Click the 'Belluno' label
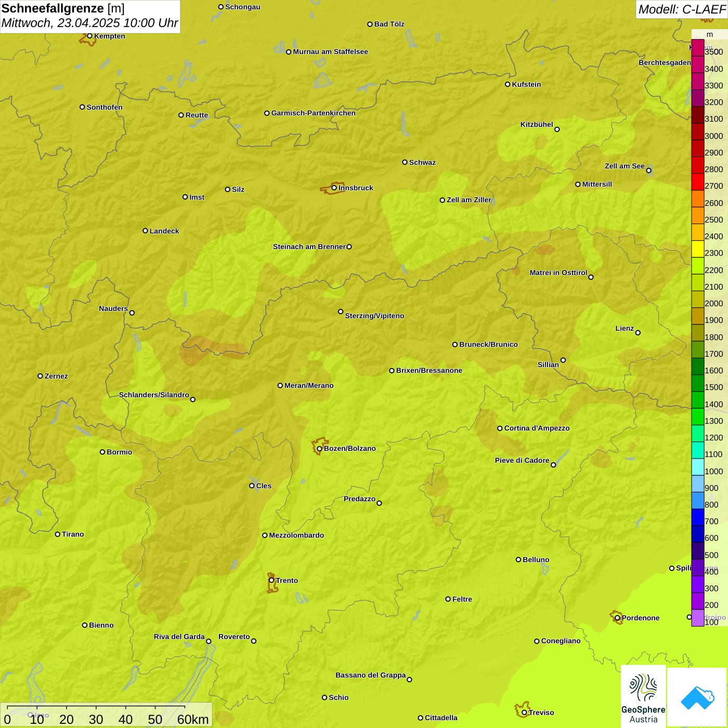Viewport: 728px width, 728px height. (536, 560)
